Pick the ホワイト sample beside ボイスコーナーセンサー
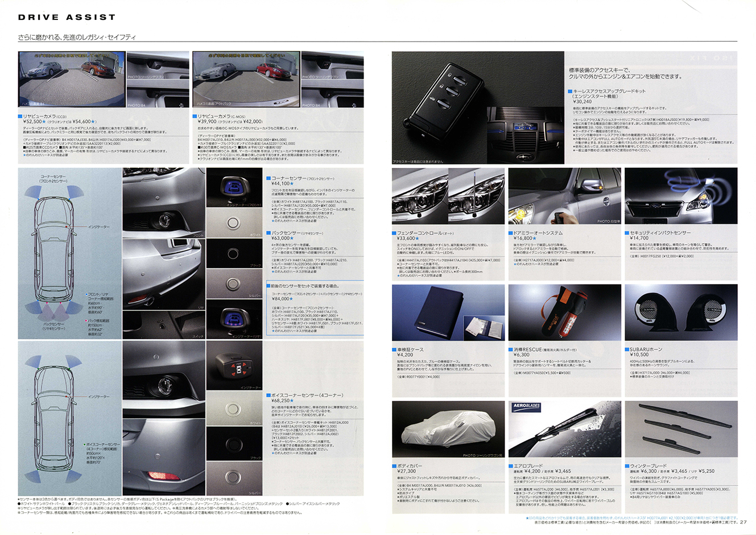Viewport: 756px width, 535px height. coord(234,409)
